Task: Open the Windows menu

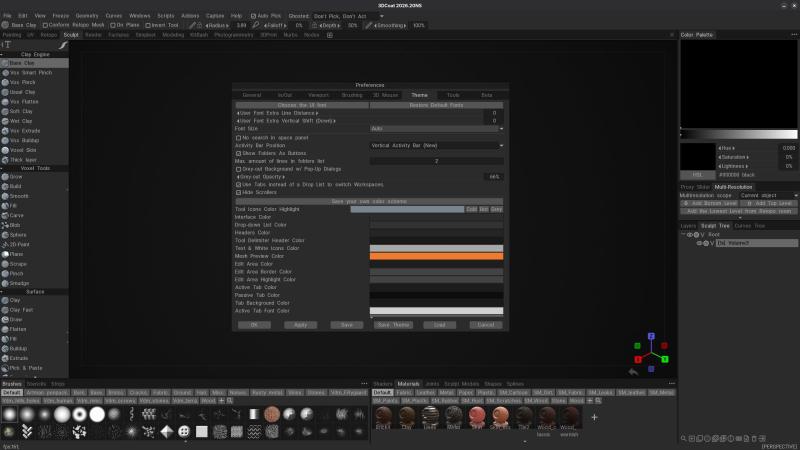Action: pos(139,16)
